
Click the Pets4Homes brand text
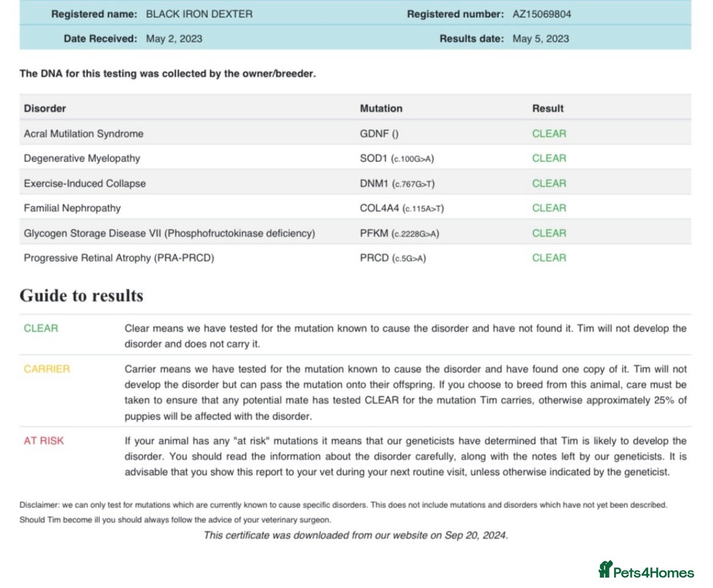coord(654,573)
